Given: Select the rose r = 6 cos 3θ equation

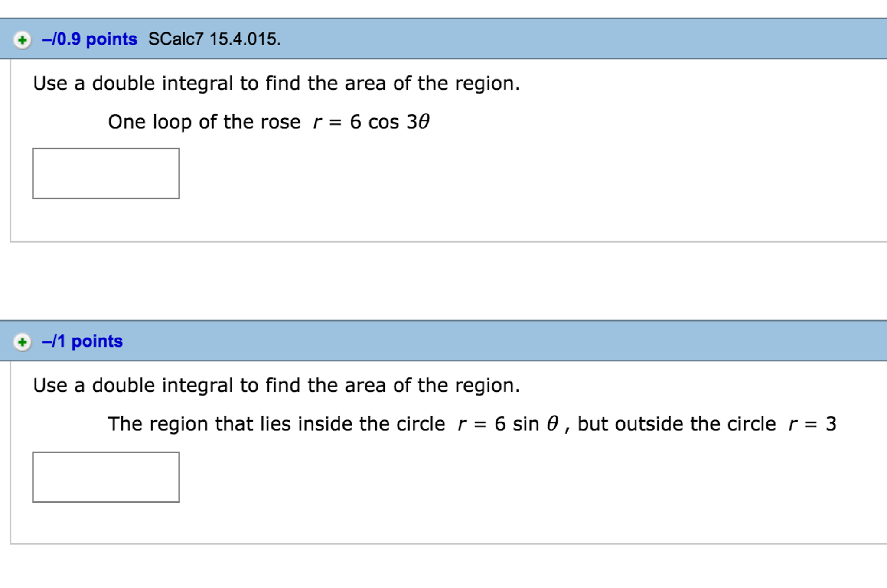Looking at the screenshot, I should click(x=370, y=122).
